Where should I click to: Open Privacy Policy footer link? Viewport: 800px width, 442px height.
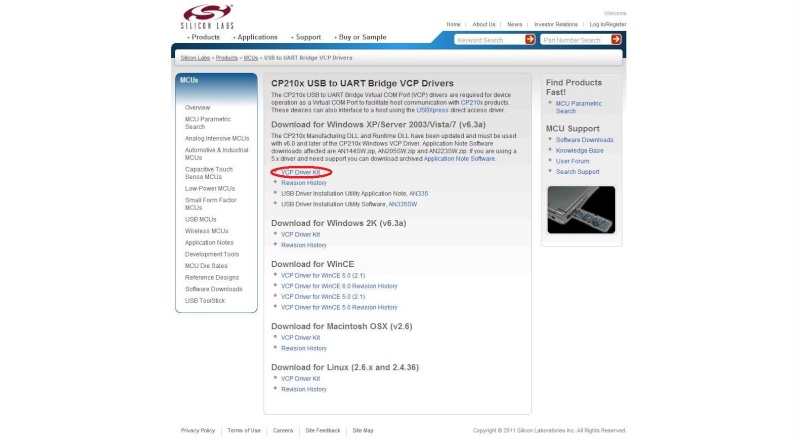197,431
